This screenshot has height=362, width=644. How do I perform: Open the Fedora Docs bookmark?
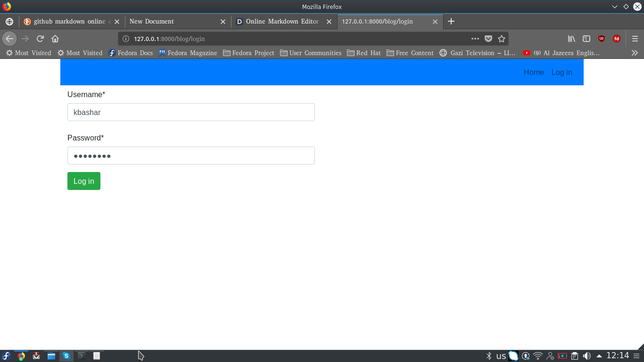131,53
